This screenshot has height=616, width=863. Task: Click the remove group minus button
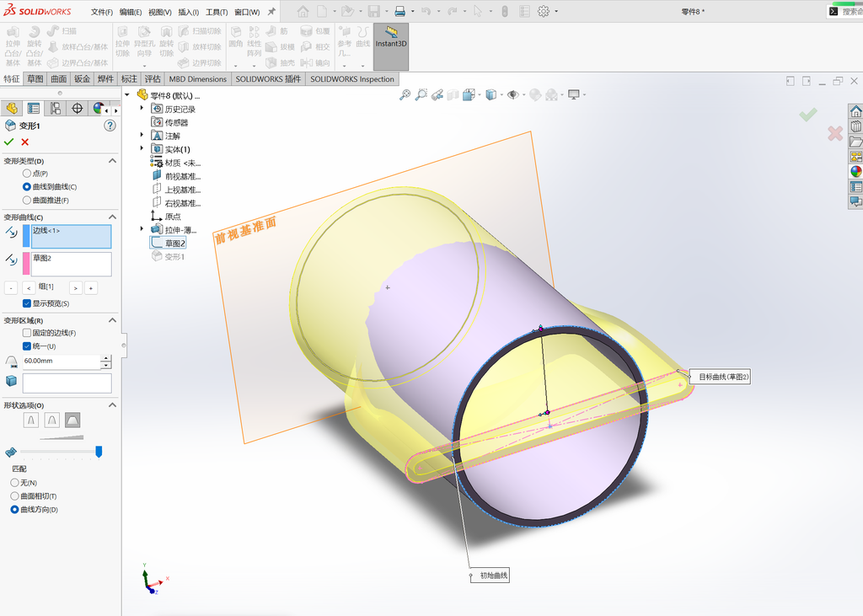(10, 287)
